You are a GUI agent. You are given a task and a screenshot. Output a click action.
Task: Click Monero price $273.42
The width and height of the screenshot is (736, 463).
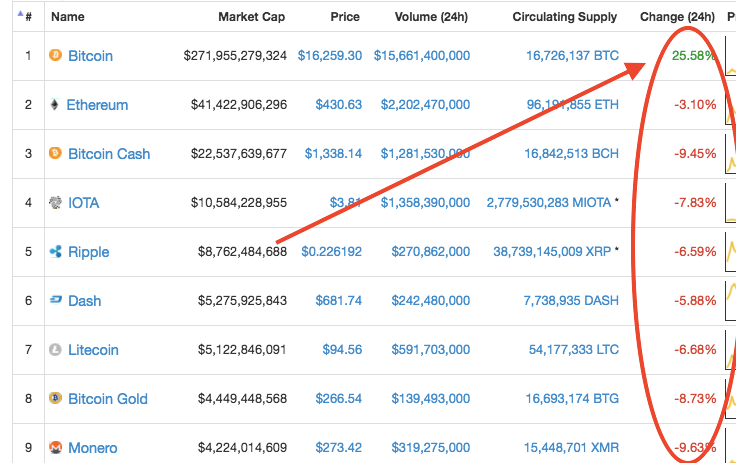point(338,448)
